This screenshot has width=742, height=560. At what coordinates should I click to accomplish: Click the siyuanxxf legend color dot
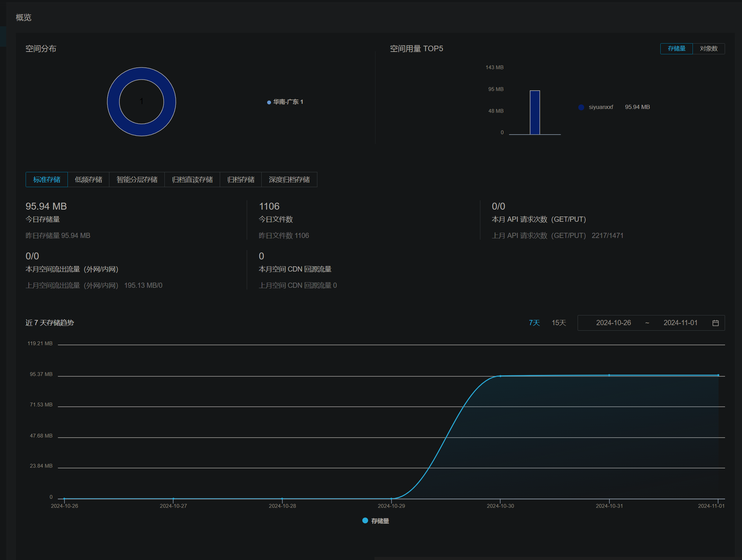(x=581, y=107)
